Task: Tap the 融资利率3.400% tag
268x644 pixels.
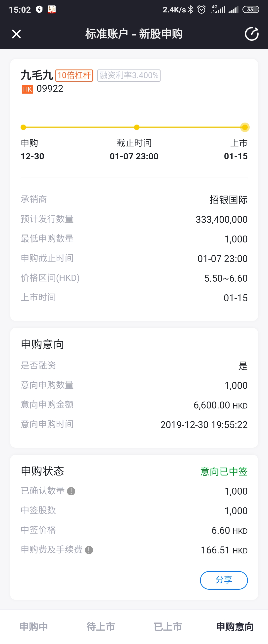Action: 129,75
